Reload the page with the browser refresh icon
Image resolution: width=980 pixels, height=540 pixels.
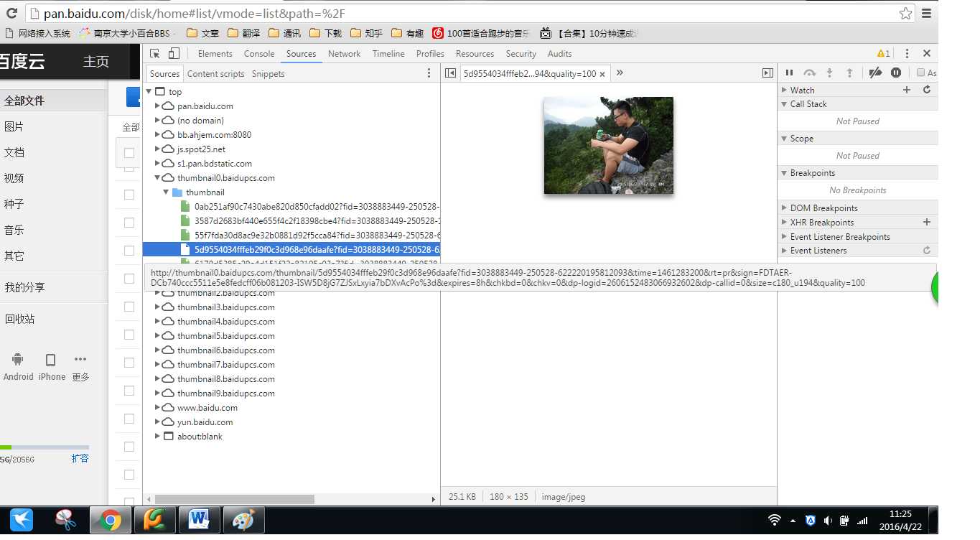[x=11, y=13]
